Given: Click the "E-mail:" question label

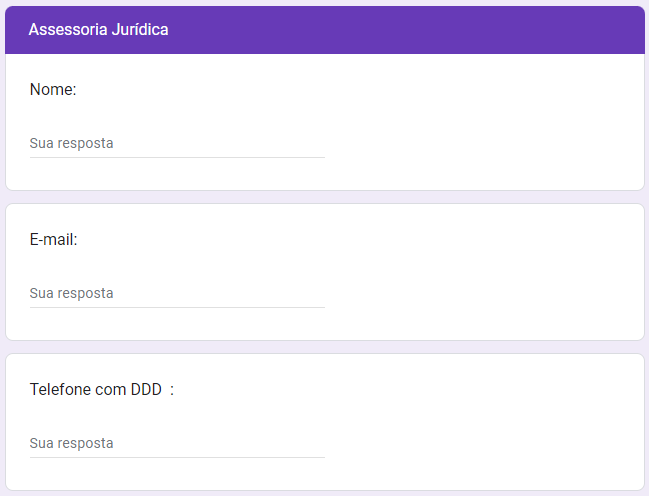Looking at the screenshot, I should point(54,239).
